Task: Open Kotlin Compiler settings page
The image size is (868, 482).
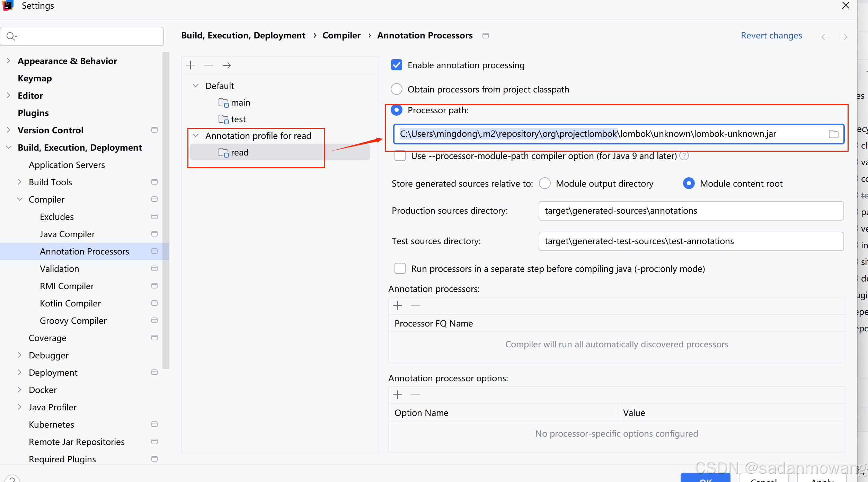Action: click(x=70, y=303)
